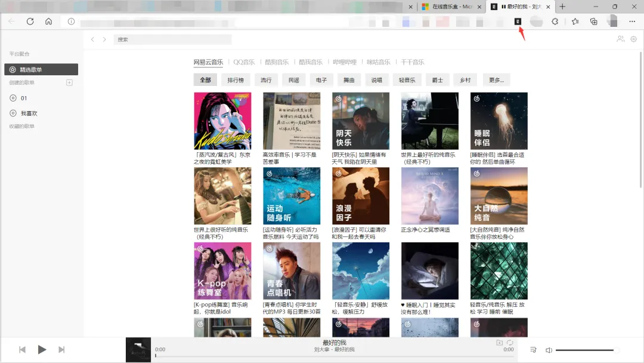Screen dimensions: 644x363
Task: Add current song to playlist folder icon
Action: coord(500,343)
